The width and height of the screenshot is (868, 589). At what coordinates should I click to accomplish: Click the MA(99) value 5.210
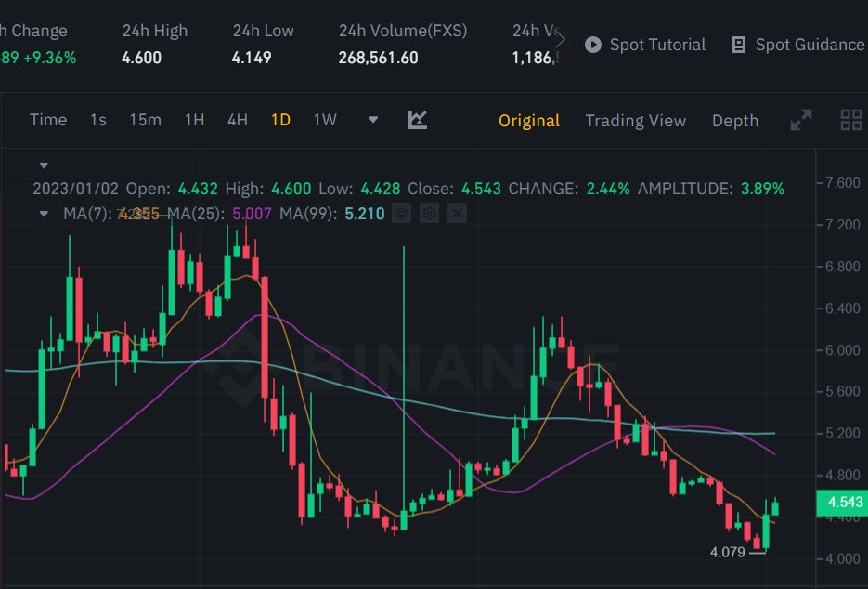(x=364, y=214)
